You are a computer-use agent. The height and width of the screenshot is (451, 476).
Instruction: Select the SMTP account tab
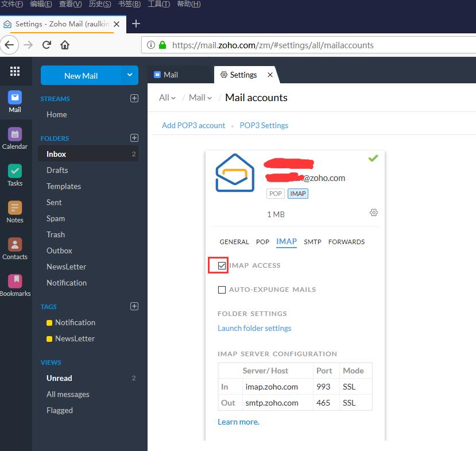tap(312, 242)
